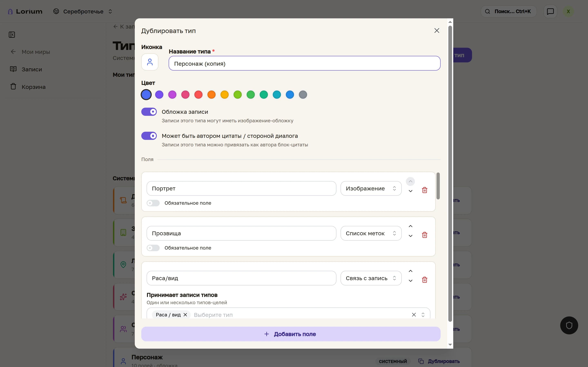The image size is (588, 367).
Task: Toggle the quote author switch
Action: point(149,136)
